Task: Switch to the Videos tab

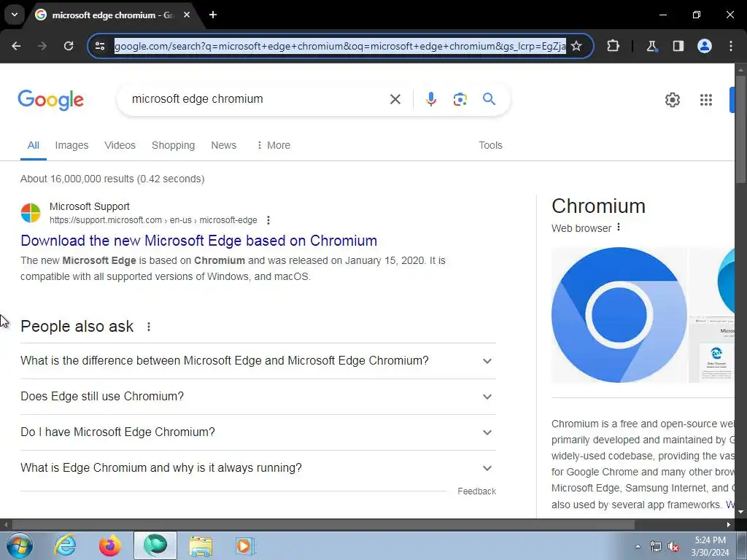Action: tap(120, 145)
